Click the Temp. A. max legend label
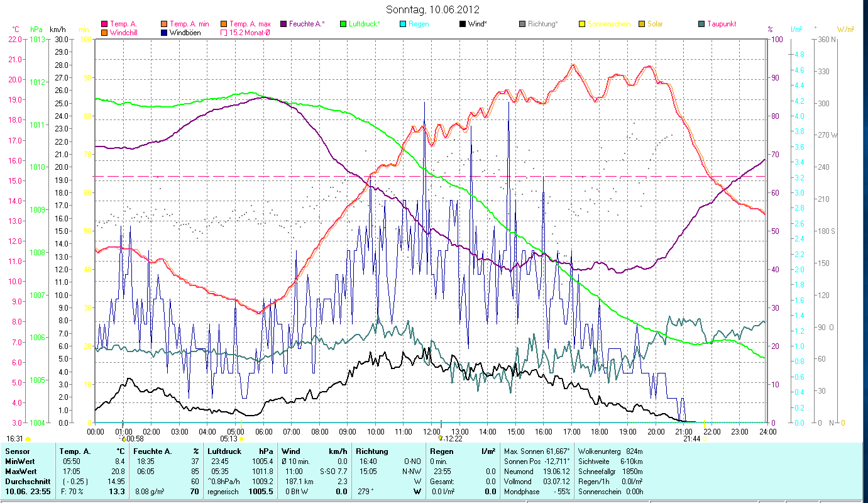868x503 pixels. coord(250,24)
